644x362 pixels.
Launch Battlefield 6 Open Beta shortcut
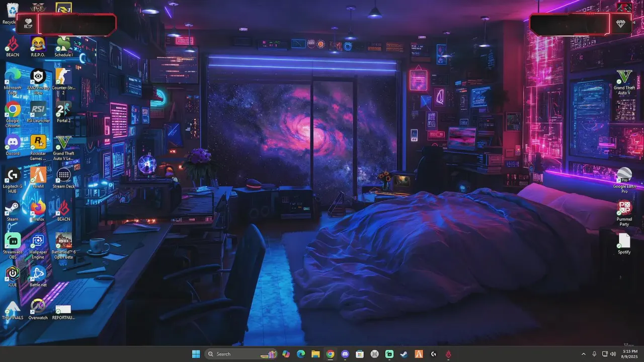[x=63, y=246]
